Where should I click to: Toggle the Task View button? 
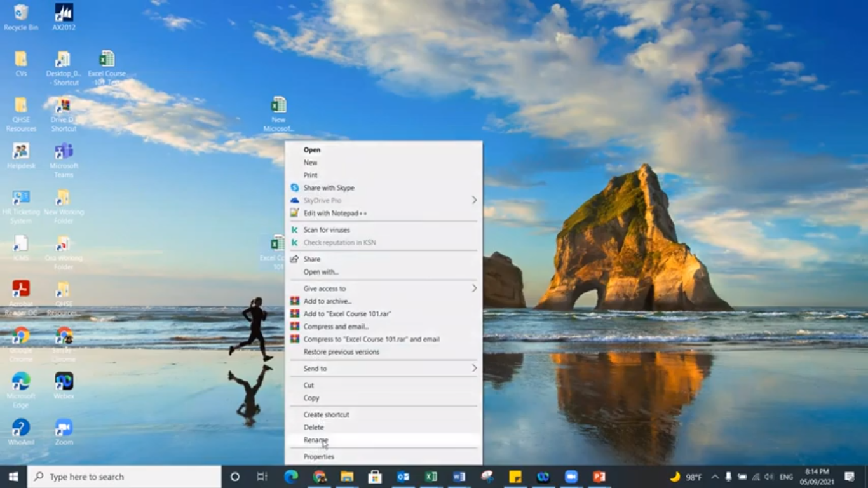(x=262, y=477)
